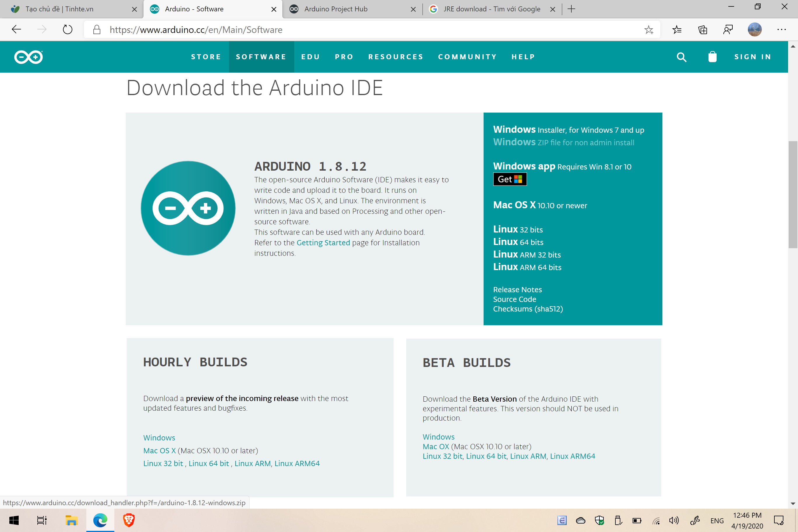Open Windows Security shield tray icon
Screen dimensions: 798x532
(x=599, y=520)
